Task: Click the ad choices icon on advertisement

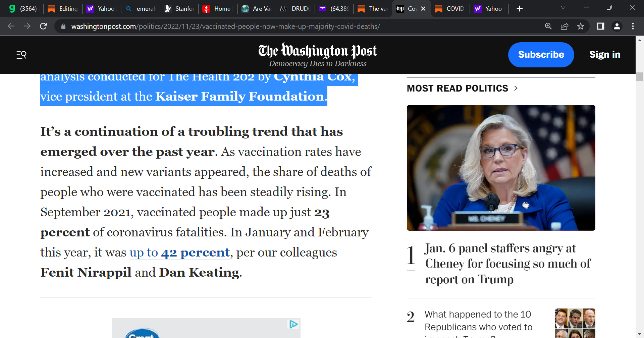Action: [x=293, y=324]
